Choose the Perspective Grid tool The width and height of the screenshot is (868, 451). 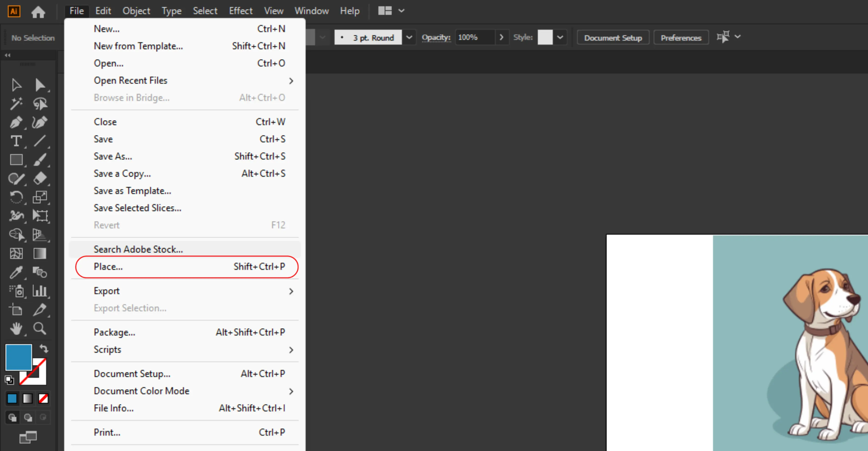40,235
